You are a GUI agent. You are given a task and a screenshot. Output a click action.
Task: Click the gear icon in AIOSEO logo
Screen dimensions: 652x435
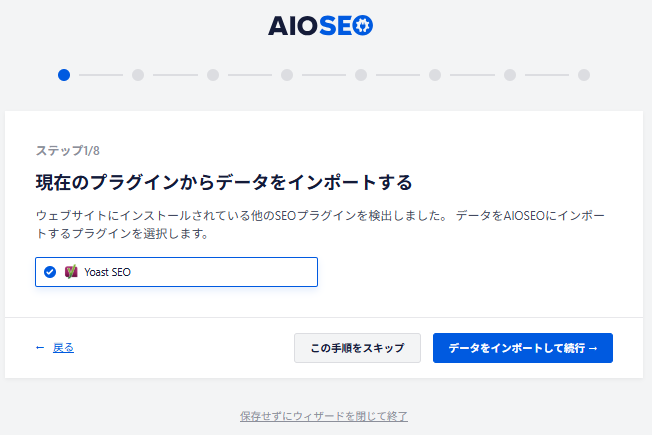point(363,26)
